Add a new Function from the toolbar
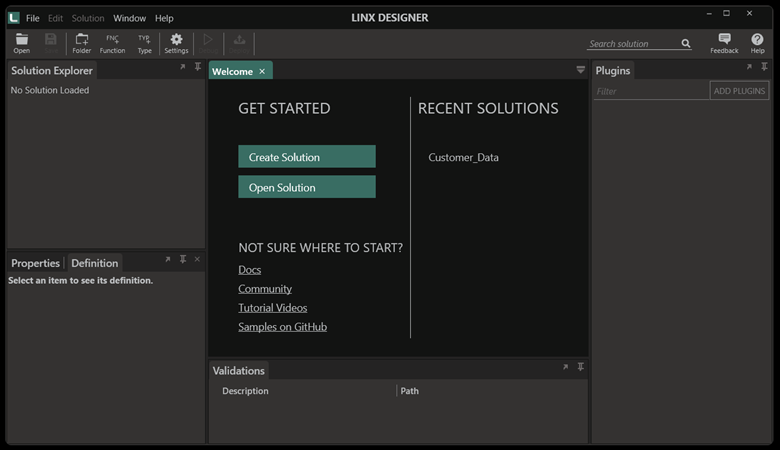The height and width of the screenshot is (450, 780). (112, 43)
